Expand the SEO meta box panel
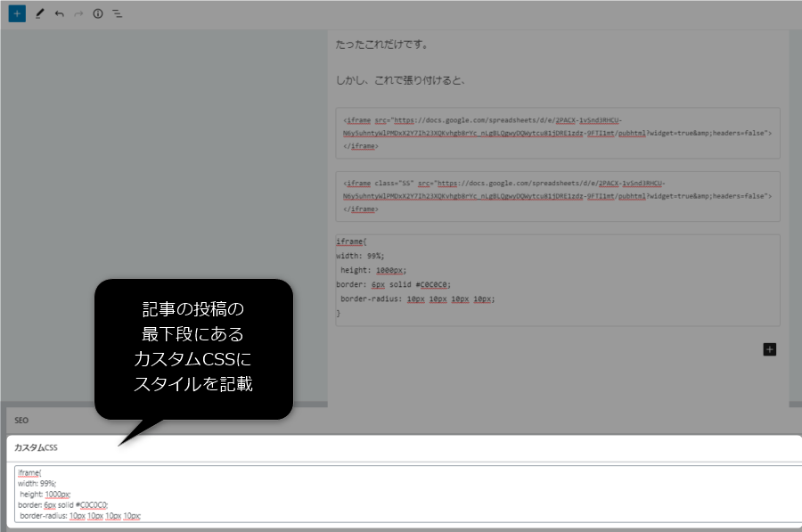 pyautogui.click(x=404, y=420)
